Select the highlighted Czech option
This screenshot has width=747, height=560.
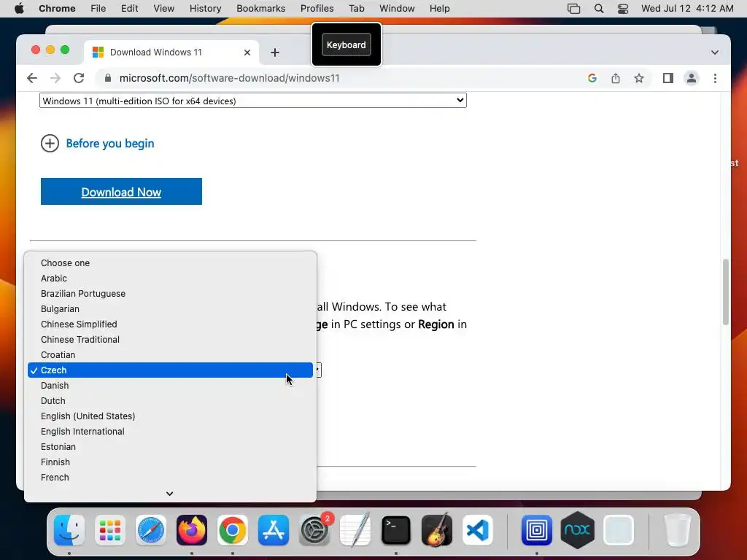[x=171, y=370]
